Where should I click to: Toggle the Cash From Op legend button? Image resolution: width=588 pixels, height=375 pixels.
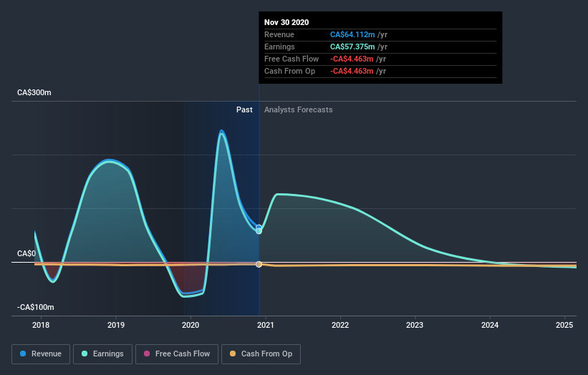(261, 354)
